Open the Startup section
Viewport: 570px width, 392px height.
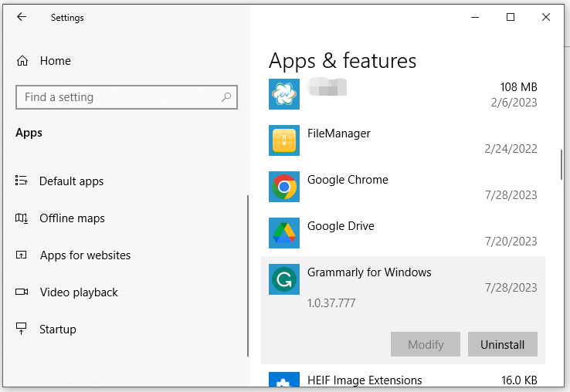(58, 329)
